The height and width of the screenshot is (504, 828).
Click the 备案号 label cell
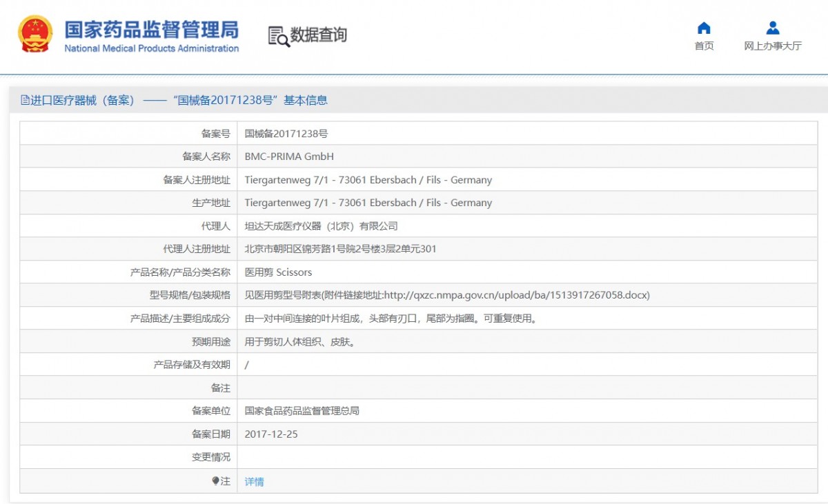128,134
